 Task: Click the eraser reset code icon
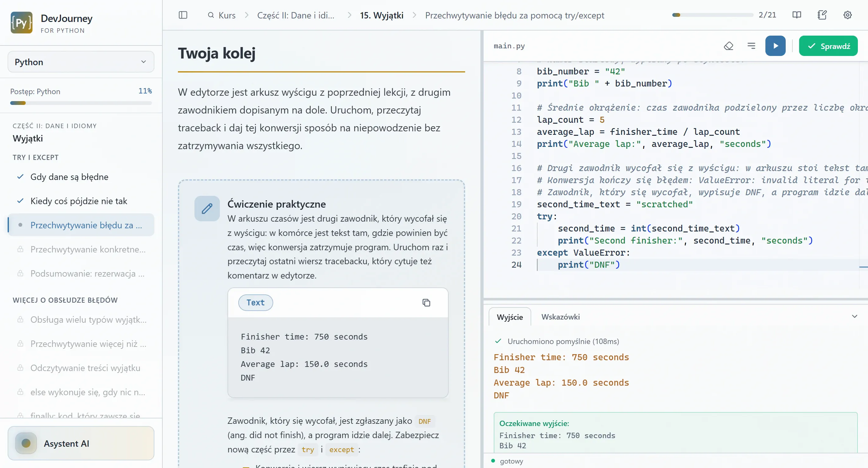728,46
